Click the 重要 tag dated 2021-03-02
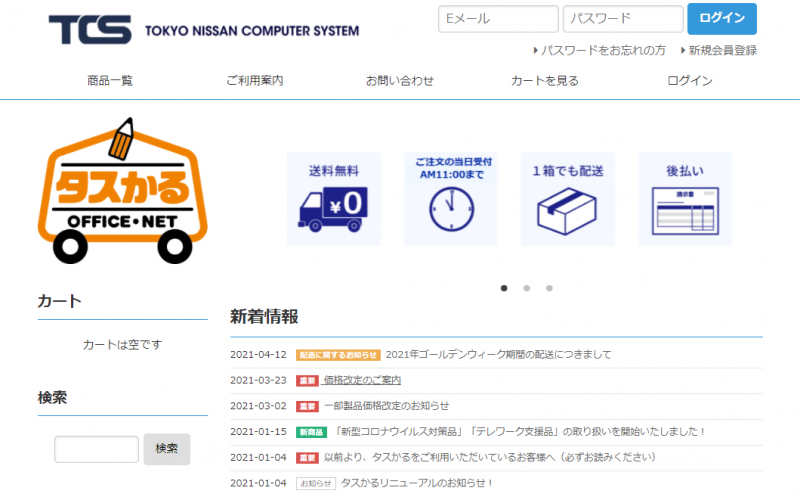This screenshot has width=800, height=497. [x=307, y=406]
